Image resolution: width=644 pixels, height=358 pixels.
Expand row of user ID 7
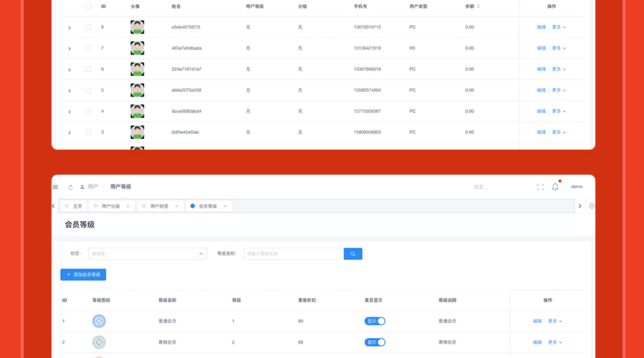click(x=69, y=49)
